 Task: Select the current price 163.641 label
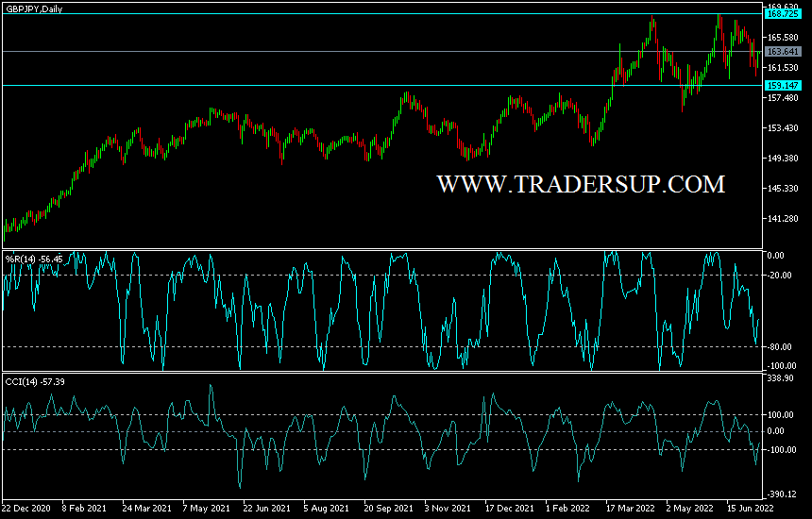783,51
